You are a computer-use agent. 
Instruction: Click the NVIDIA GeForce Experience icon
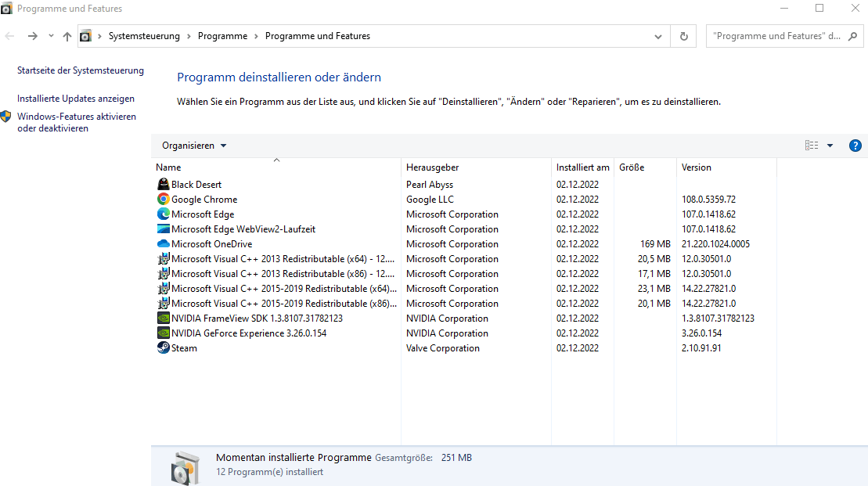pos(164,333)
